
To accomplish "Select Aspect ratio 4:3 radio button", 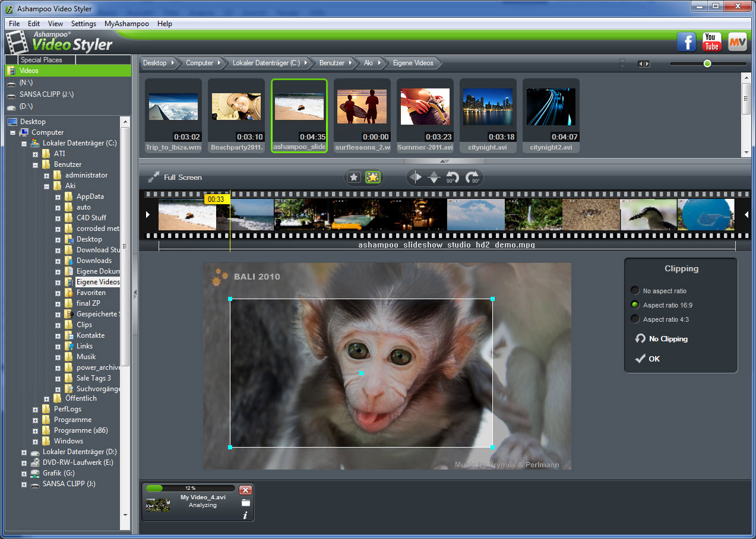I will tap(635, 319).
